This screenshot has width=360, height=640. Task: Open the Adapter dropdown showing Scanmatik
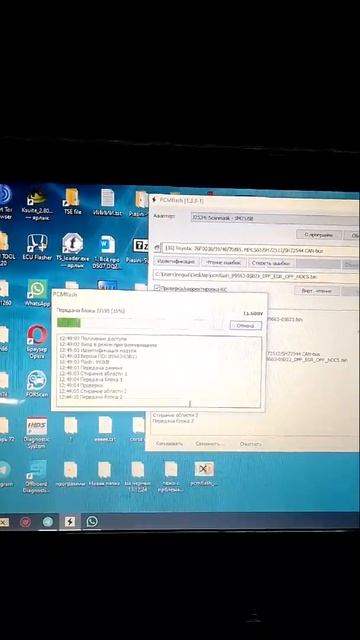coord(275,218)
